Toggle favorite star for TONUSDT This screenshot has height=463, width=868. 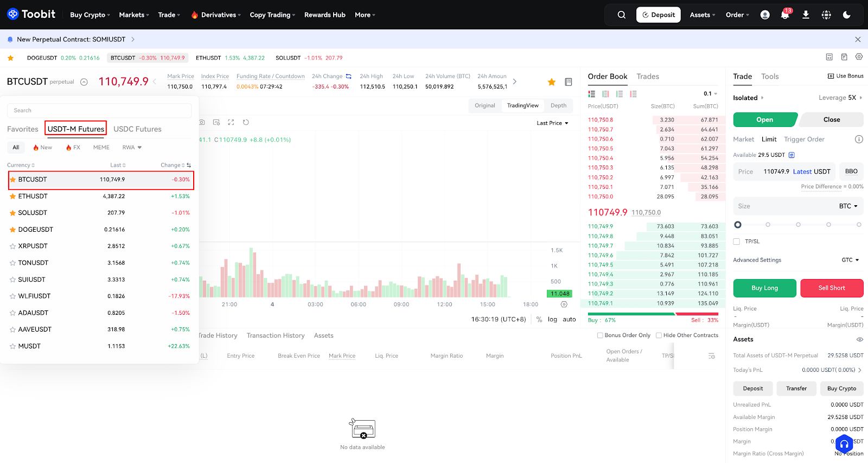tap(12, 263)
